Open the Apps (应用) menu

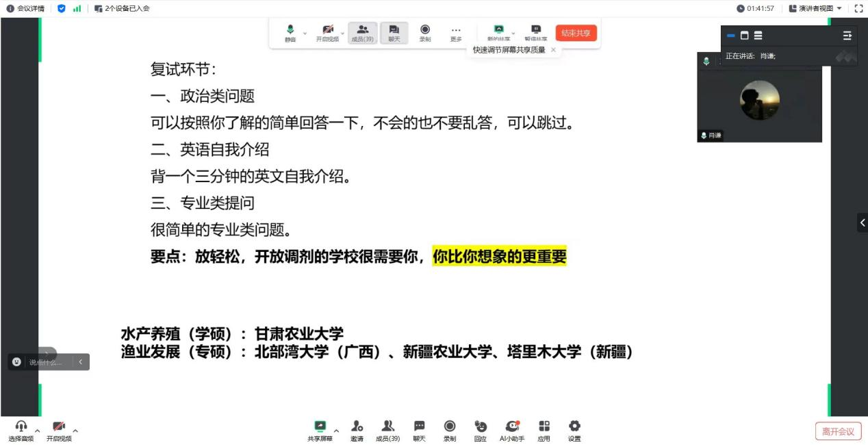544,429
